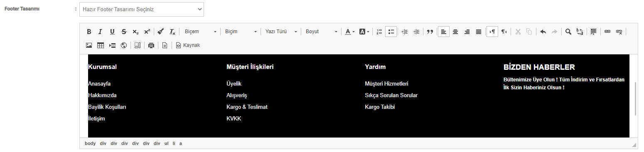Open the text color picker
This screenshot has height=152, width=644.
pyautogui.click(x=350, y=32)
